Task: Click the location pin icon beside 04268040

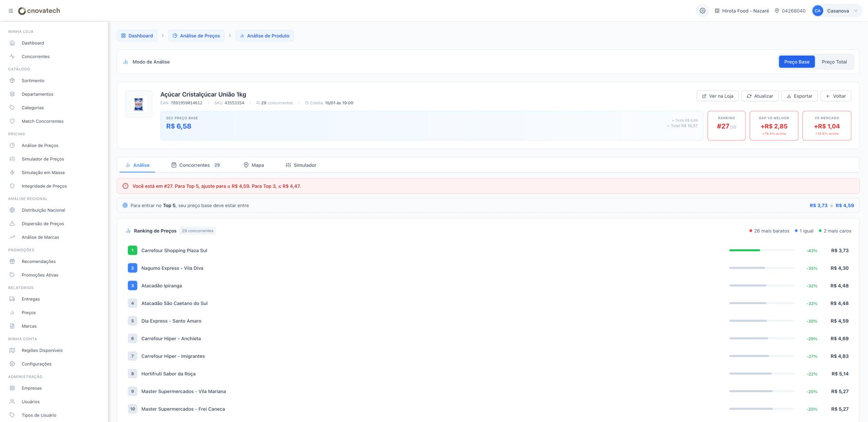Action: (x=777, y=11)
